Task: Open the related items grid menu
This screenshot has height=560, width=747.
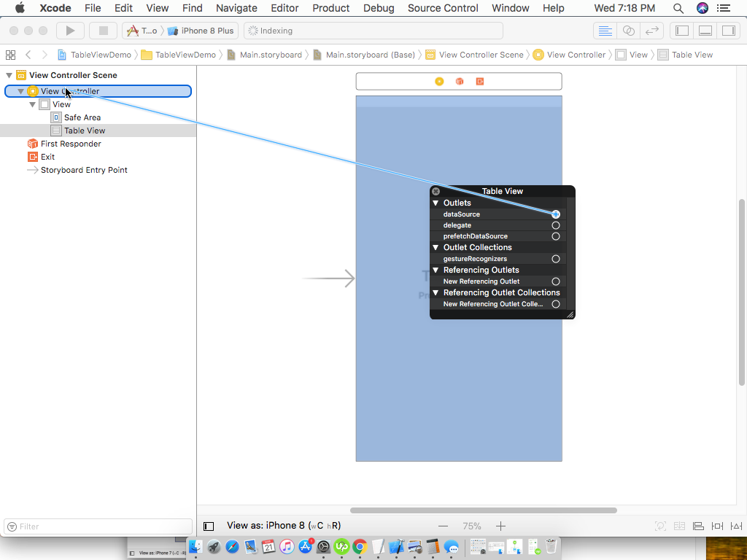Action: point(10,55)
